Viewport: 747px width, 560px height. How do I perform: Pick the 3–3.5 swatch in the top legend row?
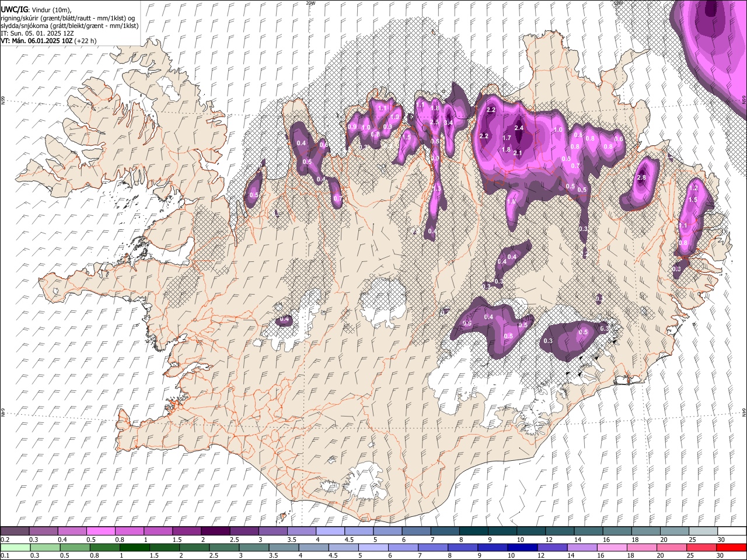(x=273, y=531)
